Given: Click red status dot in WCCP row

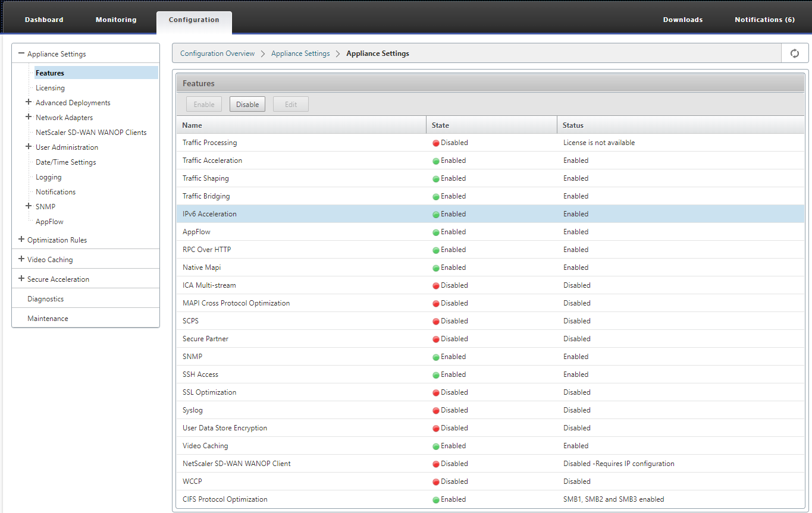Looking at the screenshot, I should 436,482.
